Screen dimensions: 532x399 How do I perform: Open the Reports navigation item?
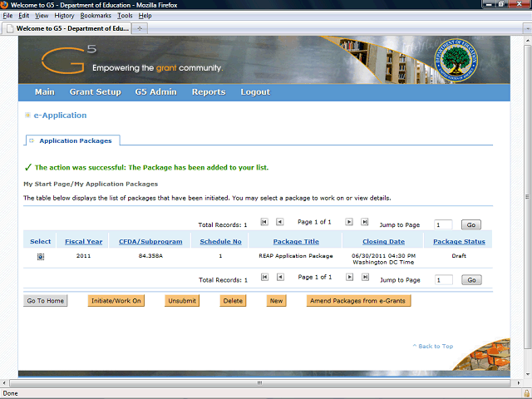tap(209, 92)
